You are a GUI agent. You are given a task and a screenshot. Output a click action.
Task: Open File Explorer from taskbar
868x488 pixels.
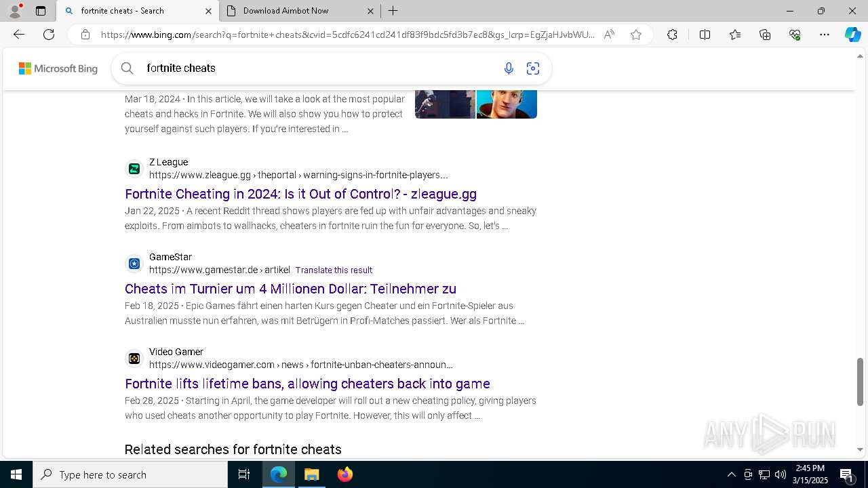coord(312,474)
